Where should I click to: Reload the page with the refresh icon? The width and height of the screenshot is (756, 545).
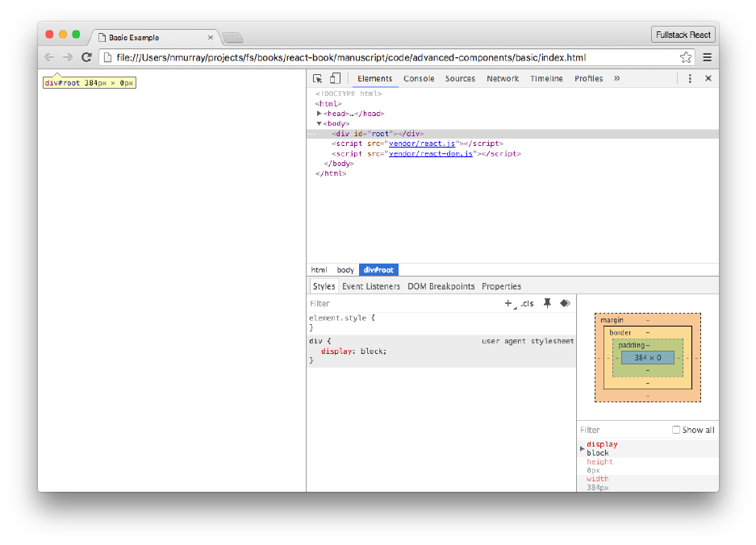tap(86, 57)
